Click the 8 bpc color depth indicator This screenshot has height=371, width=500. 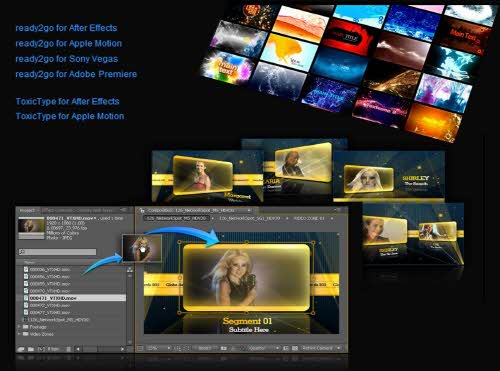tap(53, 349)
